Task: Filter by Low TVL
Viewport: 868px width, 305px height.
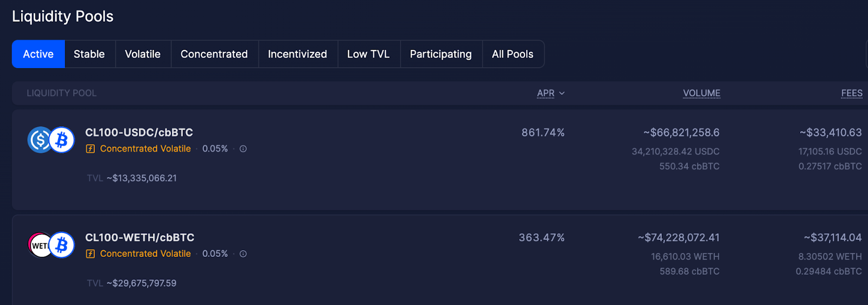Action: tap(368, 54)
